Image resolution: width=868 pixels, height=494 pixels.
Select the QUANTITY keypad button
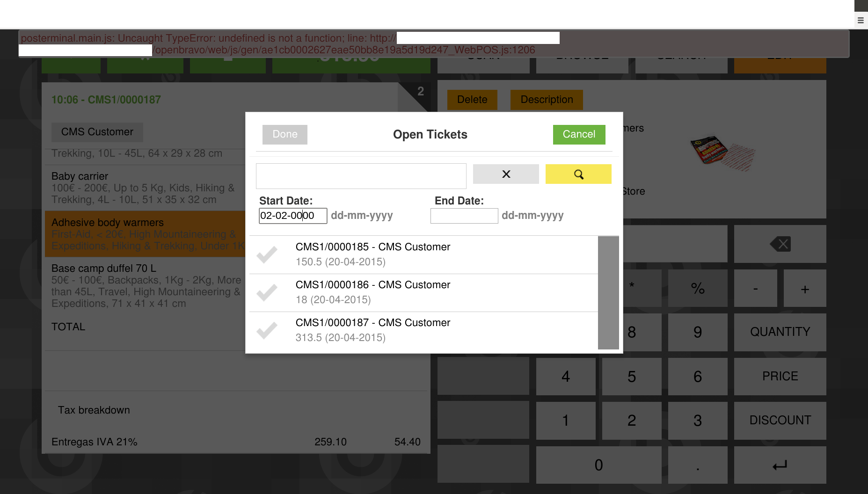click(x=780, y=332)
